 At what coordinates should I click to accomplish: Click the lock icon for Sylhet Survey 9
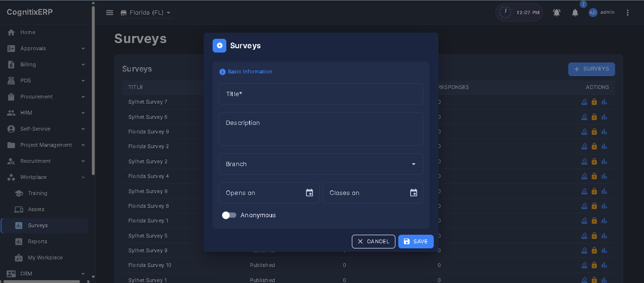[x=594, y=191]
